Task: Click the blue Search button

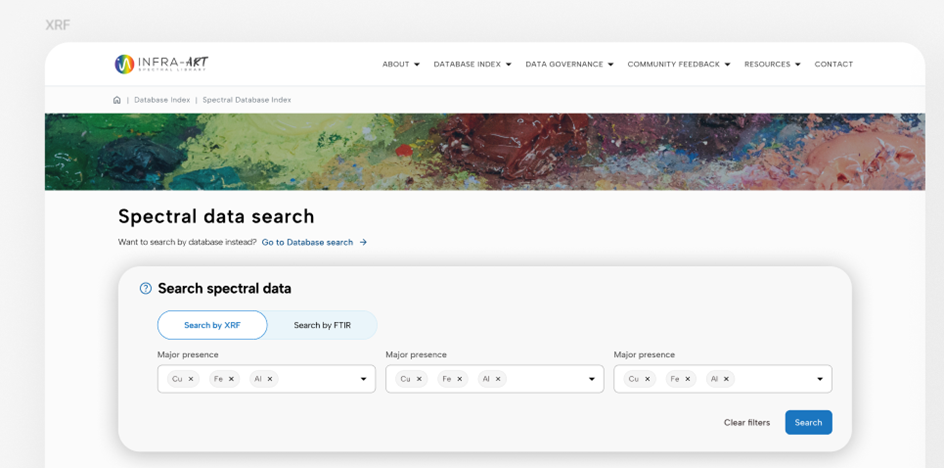Action: 809,422
